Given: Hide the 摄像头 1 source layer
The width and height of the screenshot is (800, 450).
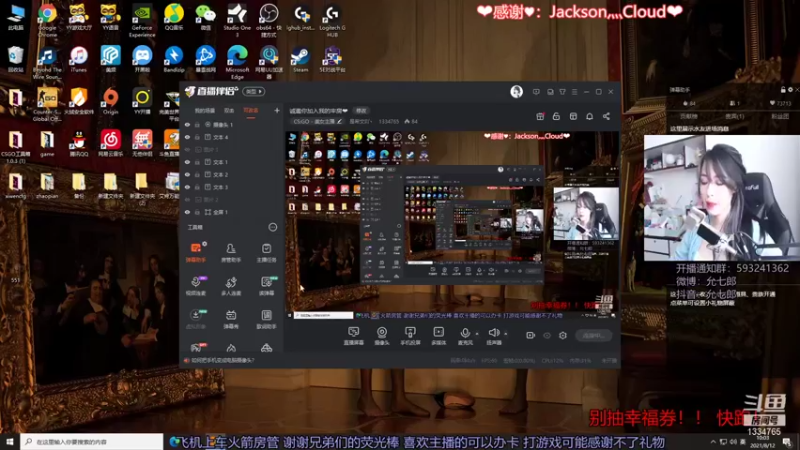Looking at the screenshot, I should 187,124.
